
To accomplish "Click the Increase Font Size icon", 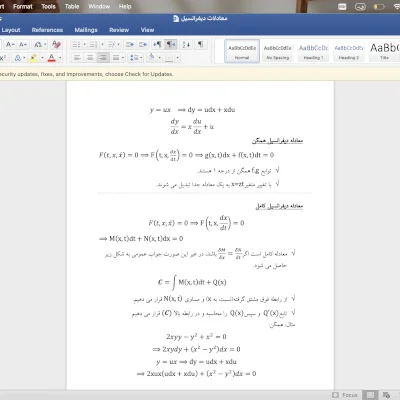I will tap(10, 44).
